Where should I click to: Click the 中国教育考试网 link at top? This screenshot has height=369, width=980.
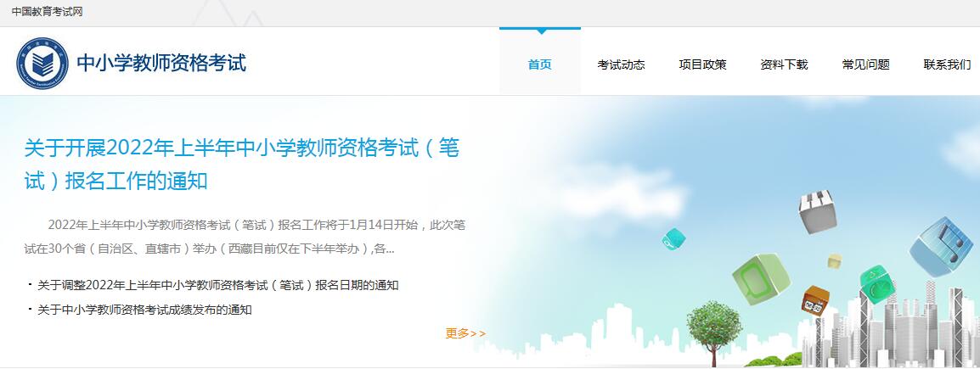pos(47,12)
